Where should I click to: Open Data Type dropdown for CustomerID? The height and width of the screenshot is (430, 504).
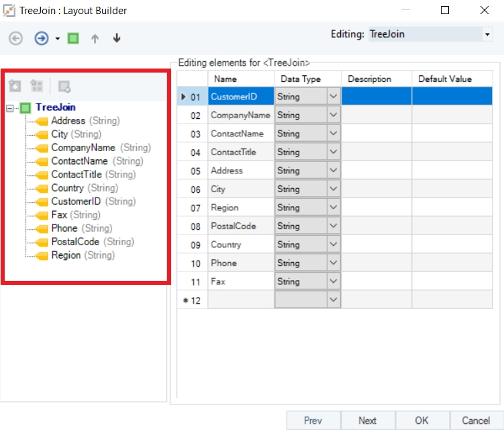click(x=334, y=97)
